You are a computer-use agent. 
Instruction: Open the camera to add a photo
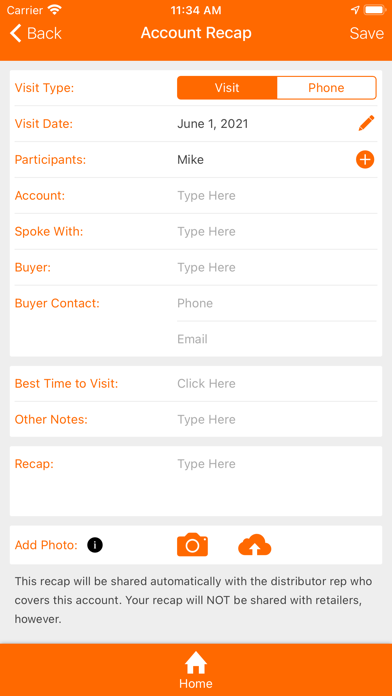click(192, 545)
